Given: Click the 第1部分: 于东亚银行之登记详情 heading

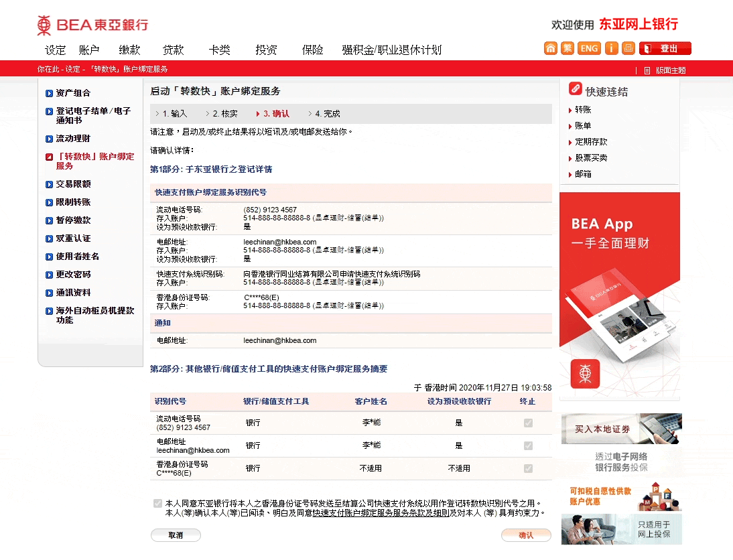Looking at the screenshot, I should tap(211, 169).
